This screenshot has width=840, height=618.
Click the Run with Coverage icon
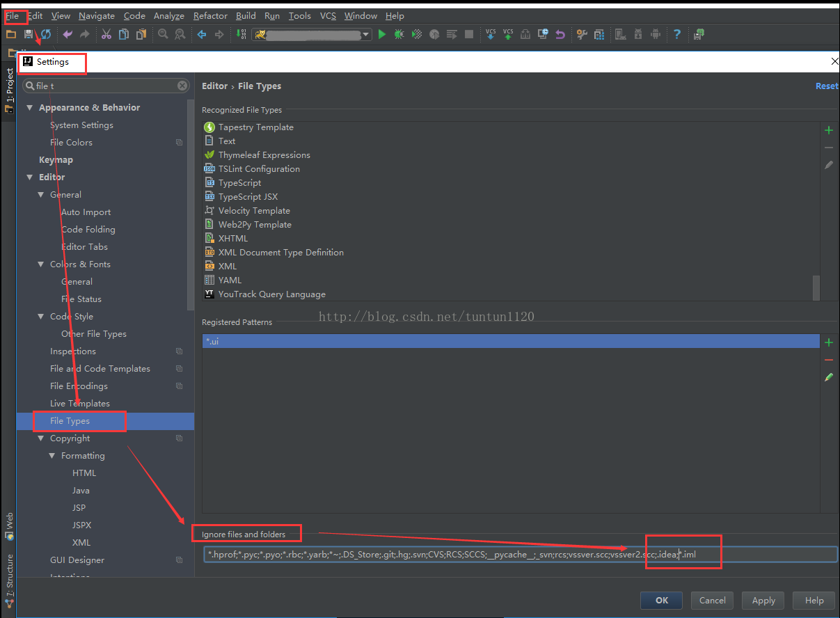tap(417, 34)
